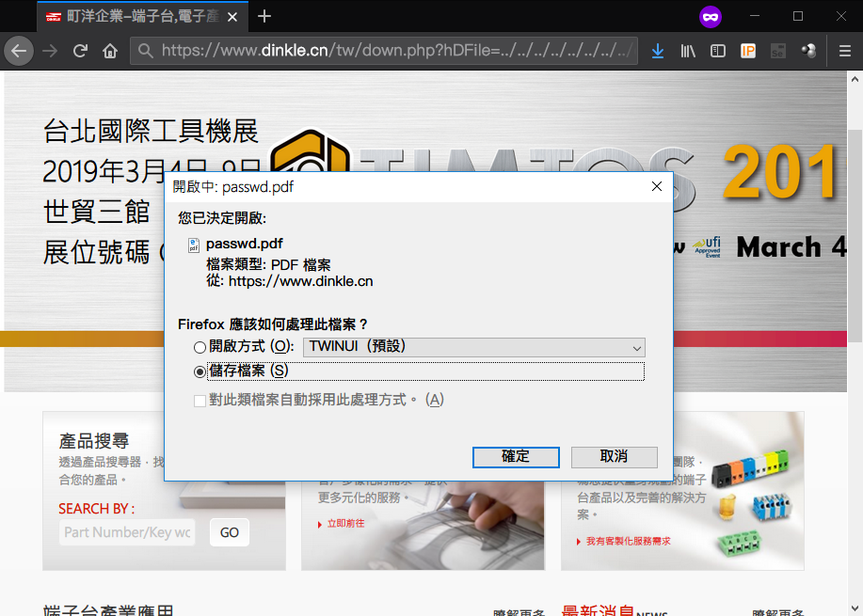Open the Firefox hamburger menu

pos(845,51)
